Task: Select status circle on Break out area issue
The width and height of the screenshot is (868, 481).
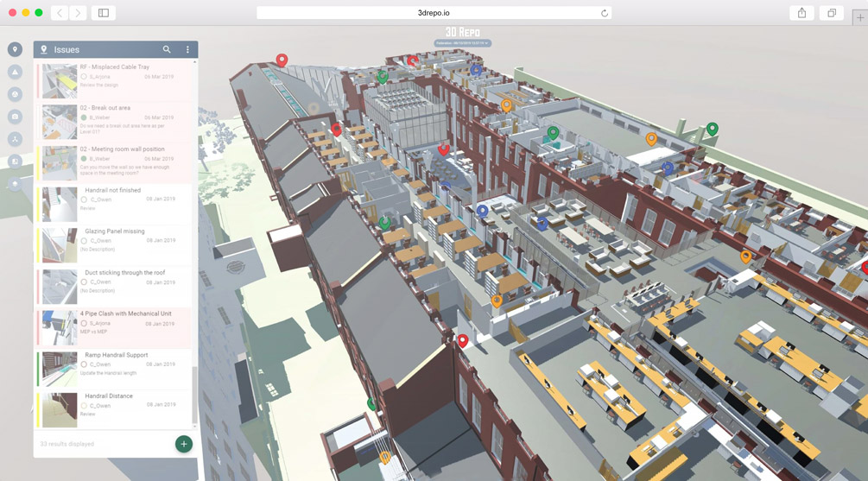Action: 84,117
